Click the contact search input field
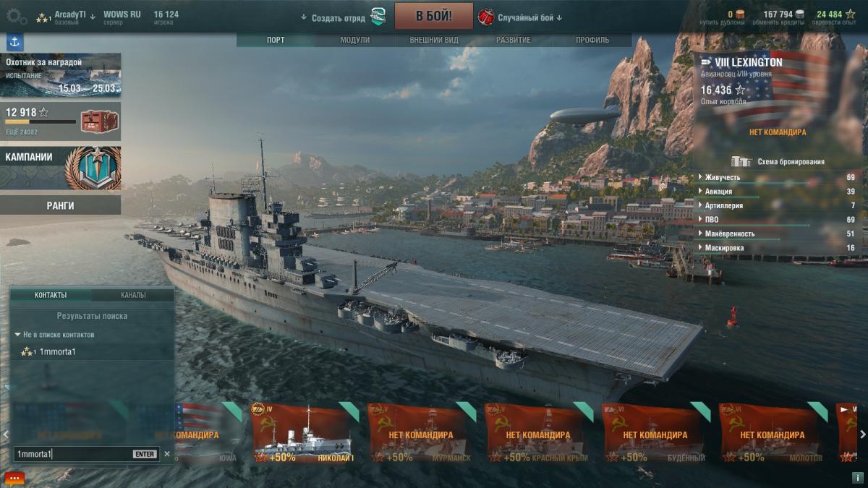This screenshot has height=488, width=868. click(x=72, y=454)
